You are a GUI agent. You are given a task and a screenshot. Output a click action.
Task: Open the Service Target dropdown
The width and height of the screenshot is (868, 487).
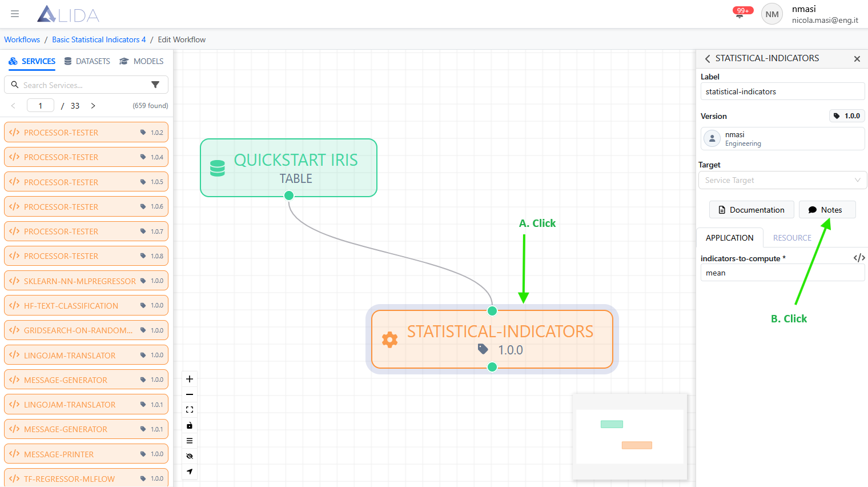[782, 180]
